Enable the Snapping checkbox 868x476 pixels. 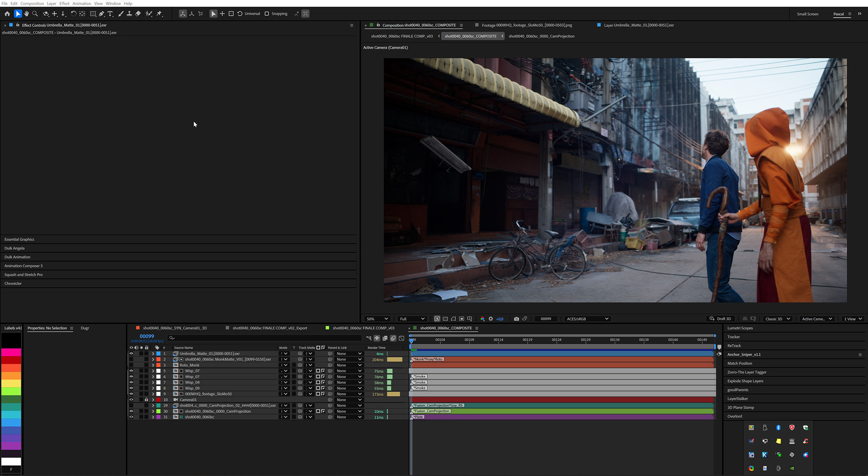tap(267, 14)
